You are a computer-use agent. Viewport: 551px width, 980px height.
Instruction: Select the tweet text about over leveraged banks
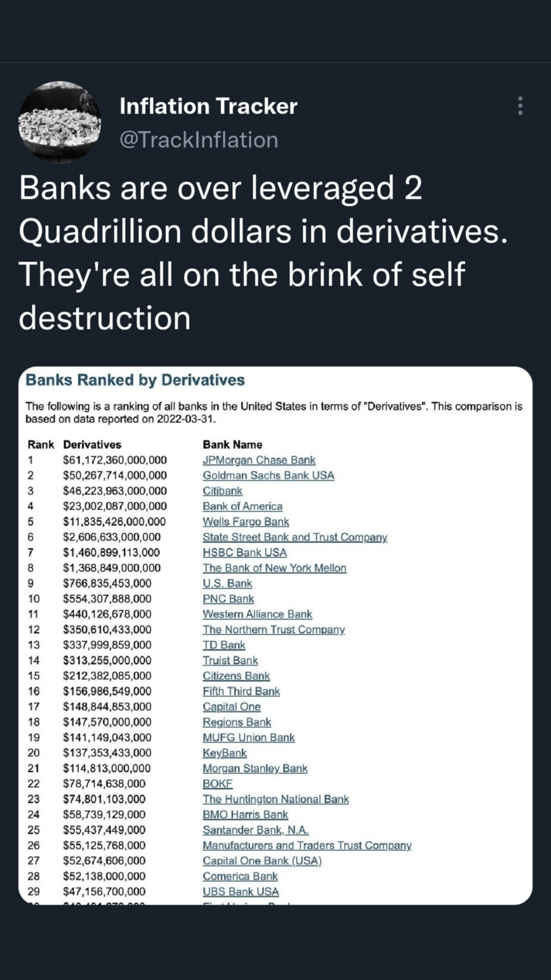pyautogui.click(x=263, y=253)
